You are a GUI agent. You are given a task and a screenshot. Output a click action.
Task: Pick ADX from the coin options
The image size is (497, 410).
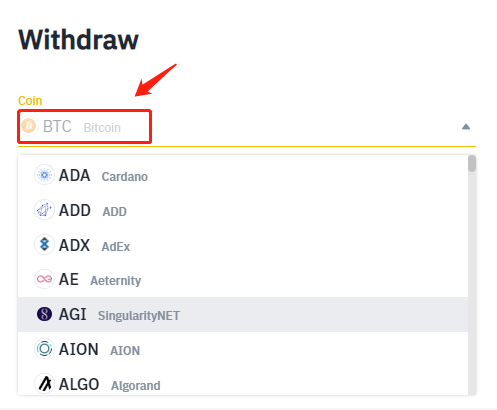coord(243,245)
